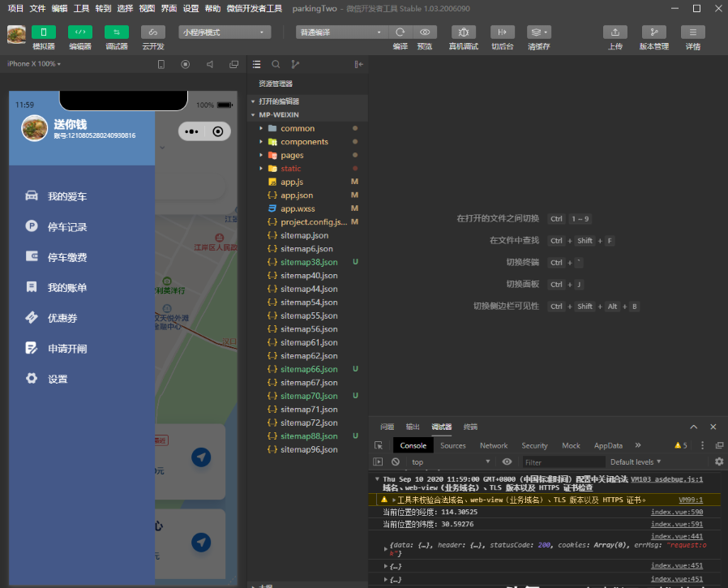The width and height of the screenshot is (728, 588).
Task: Open the 小程序模式 mode dropdown
Action: tap(225, 32)
